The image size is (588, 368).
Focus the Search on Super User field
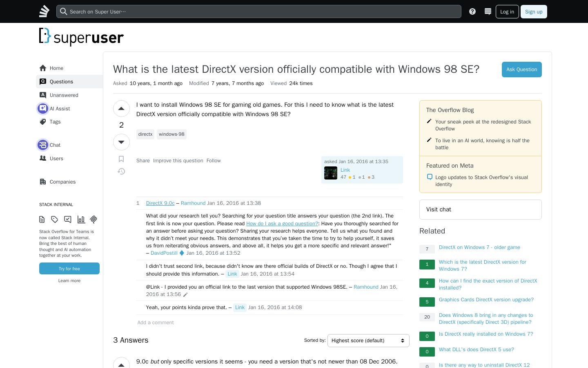[259, 11]
